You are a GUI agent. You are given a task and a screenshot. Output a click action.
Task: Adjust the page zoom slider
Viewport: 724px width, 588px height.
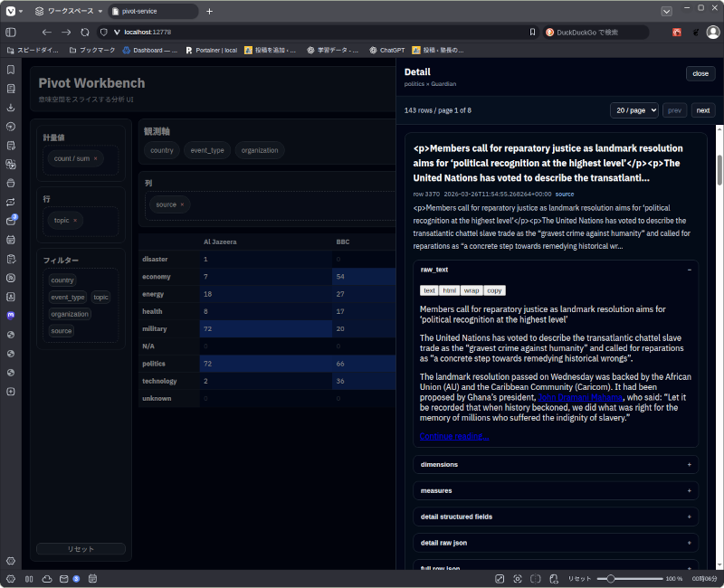pyautogui.click(x=612, y=578)
